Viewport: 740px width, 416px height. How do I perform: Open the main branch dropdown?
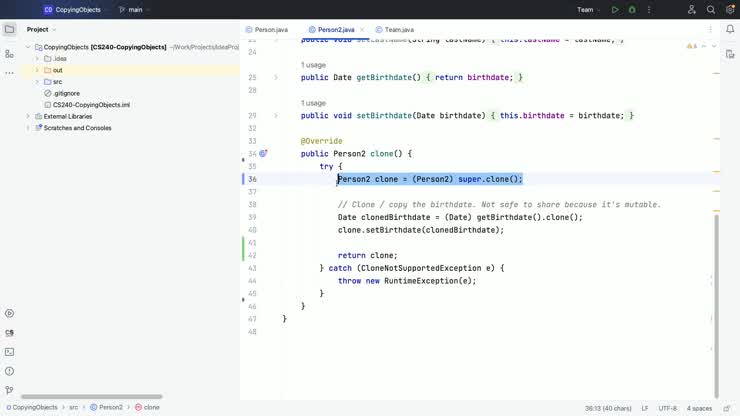pyautogui.click(x=134, y=10)
